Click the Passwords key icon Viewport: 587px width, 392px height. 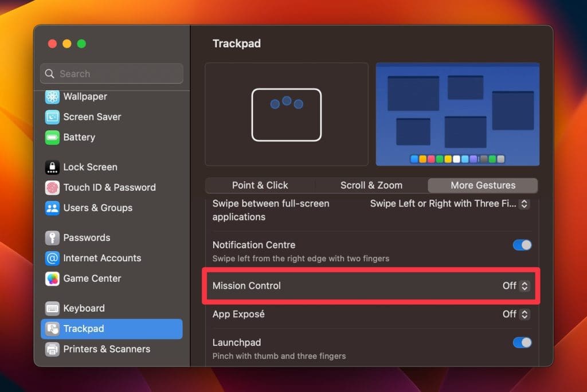click(x=52, y=238)
